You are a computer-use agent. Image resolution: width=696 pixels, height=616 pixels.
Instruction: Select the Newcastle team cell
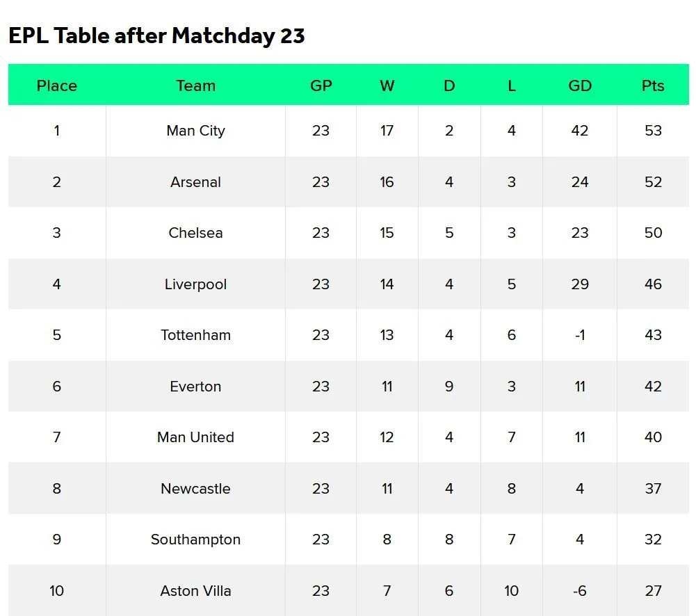(195, 489)
